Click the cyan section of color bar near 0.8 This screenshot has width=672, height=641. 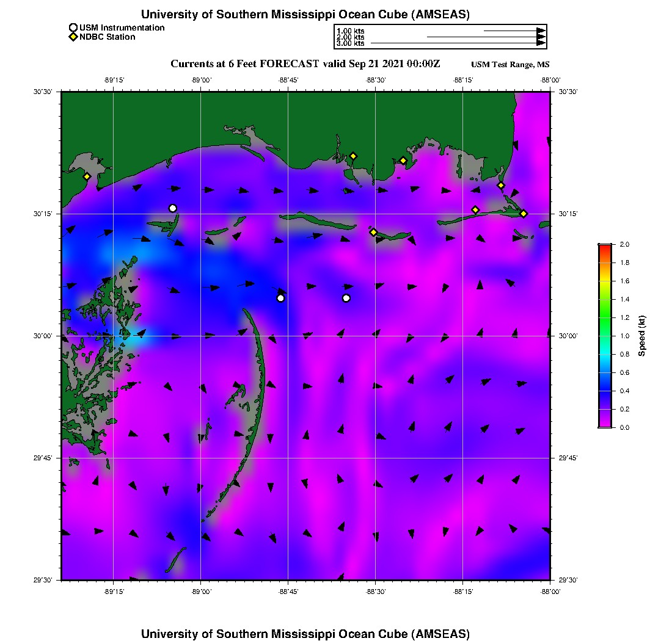click(605, 354)
